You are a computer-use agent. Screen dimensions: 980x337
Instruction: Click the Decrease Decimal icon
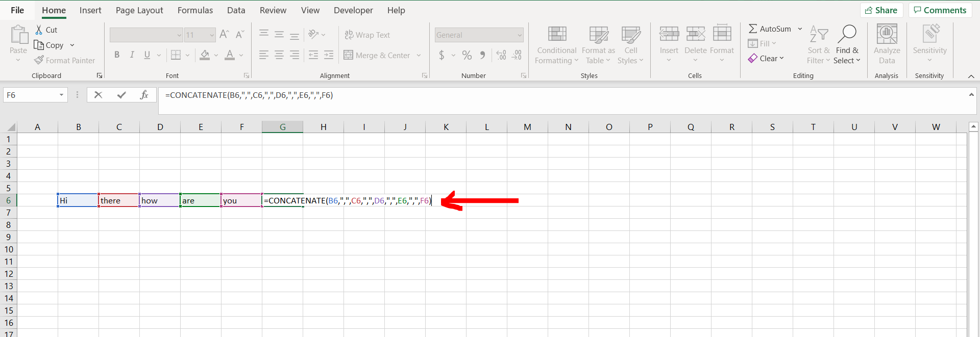coord(517,55)
